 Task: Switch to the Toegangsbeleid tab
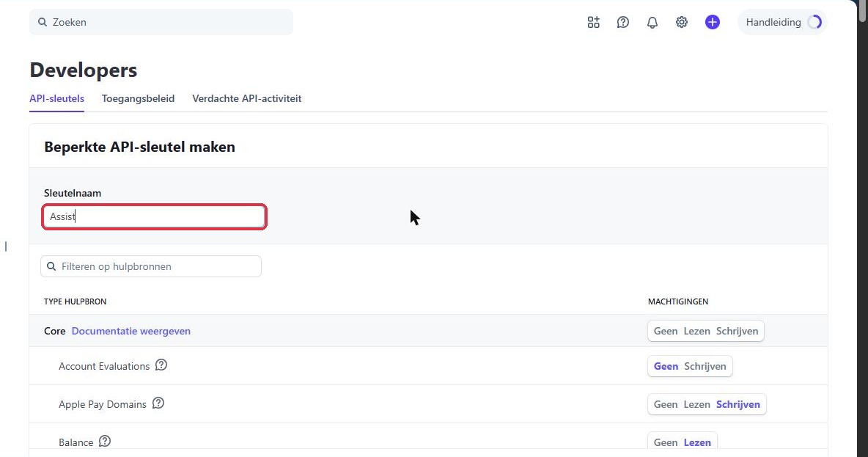coord(138,98)
